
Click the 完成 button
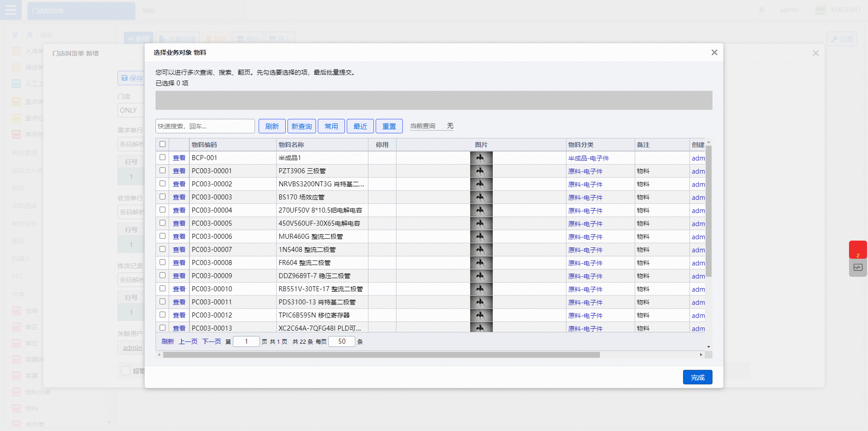[698, 377]
